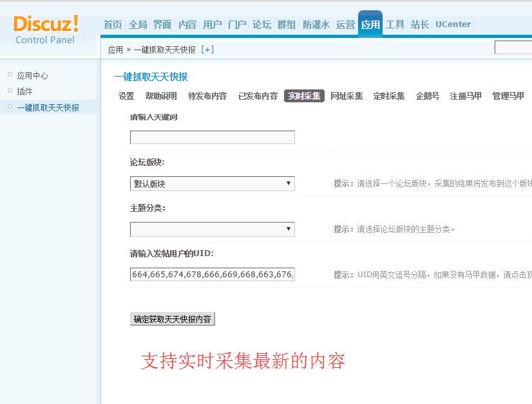The height and width of the screenshot is (404, 532).
Task: Click the 论坛版块: label
Action: tap(147, 162)
